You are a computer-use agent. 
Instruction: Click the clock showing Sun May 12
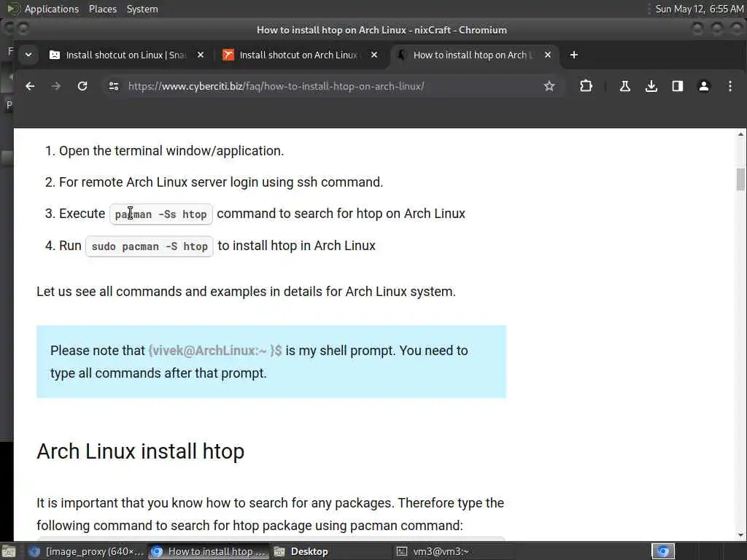point(700,9)
